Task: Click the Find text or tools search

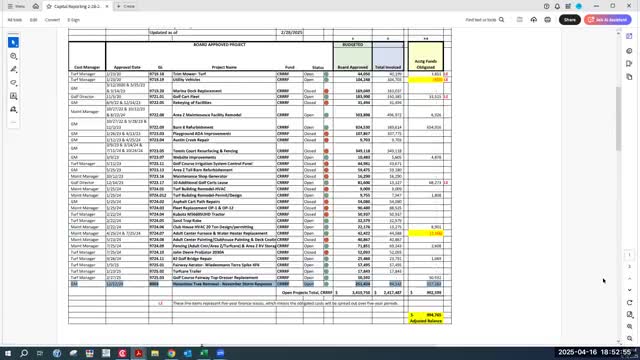Action: tap(485, 20)
